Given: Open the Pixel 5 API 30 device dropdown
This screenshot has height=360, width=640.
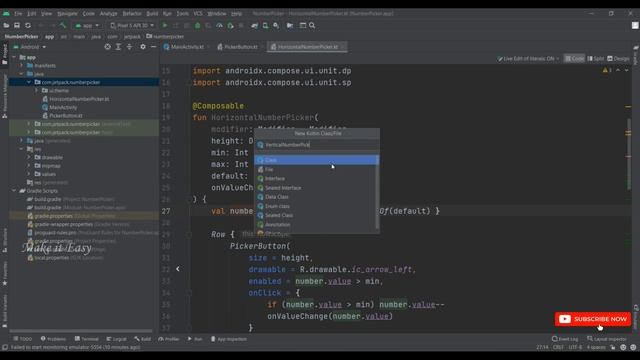Looking at the screenshot, I should click(132, 25).
